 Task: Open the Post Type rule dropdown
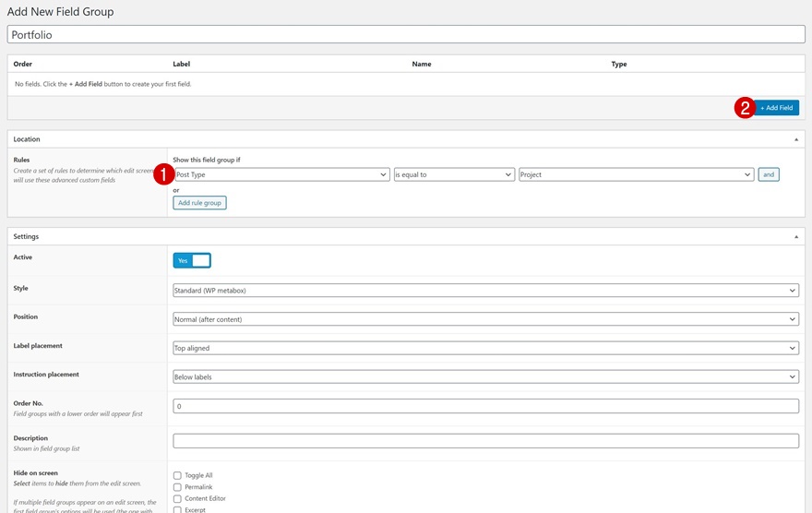(x=281, y=174)
